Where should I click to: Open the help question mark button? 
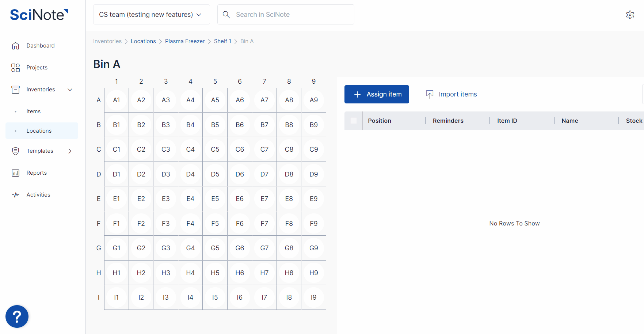tap(17, 316)
